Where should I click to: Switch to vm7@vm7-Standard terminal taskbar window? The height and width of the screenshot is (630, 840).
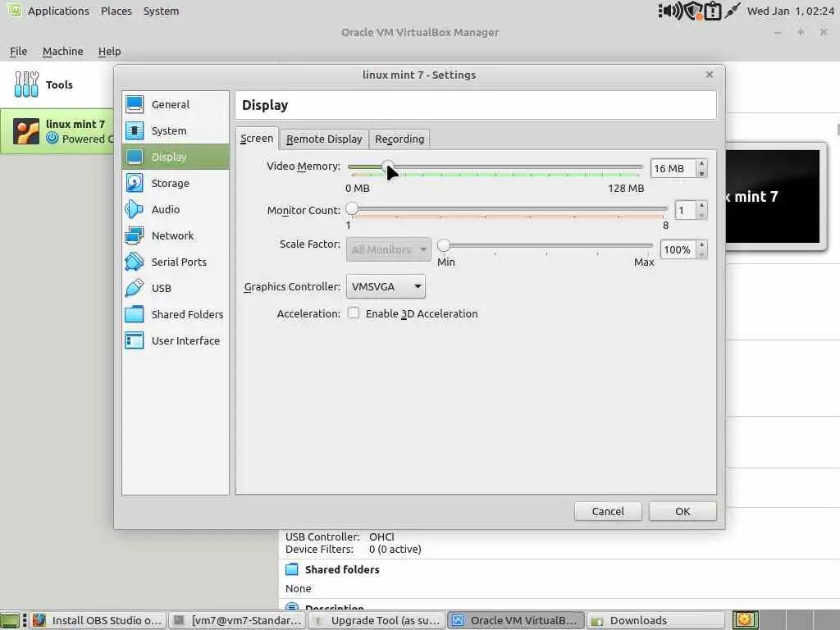[x=237, y=620]
